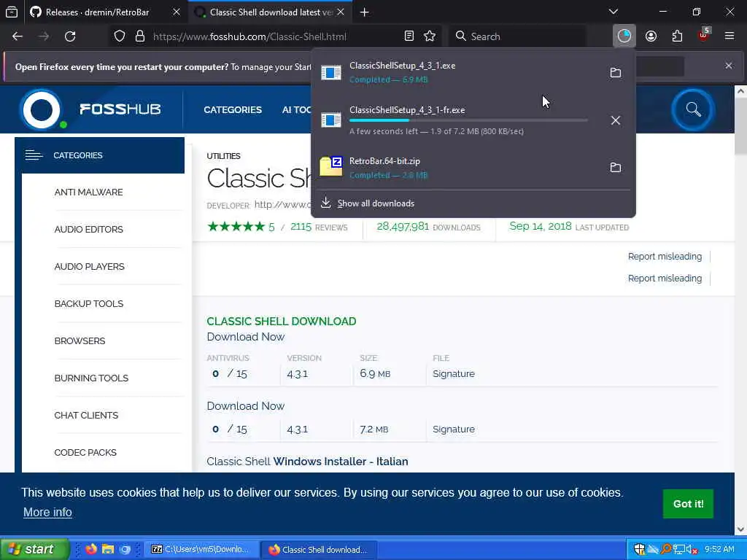Open Firefox application menu
This screenshot has height=560, width=747.
(x=729, y=36)
